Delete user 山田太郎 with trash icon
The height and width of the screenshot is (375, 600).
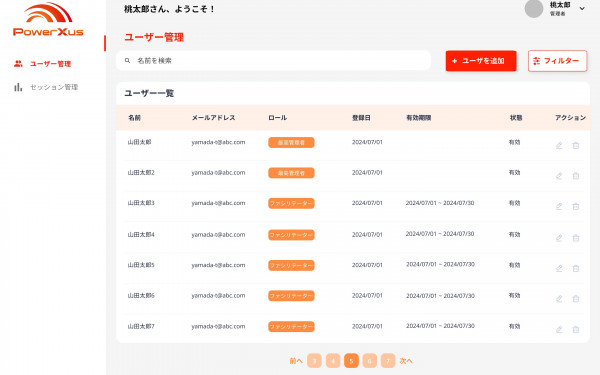coord(576,145)
